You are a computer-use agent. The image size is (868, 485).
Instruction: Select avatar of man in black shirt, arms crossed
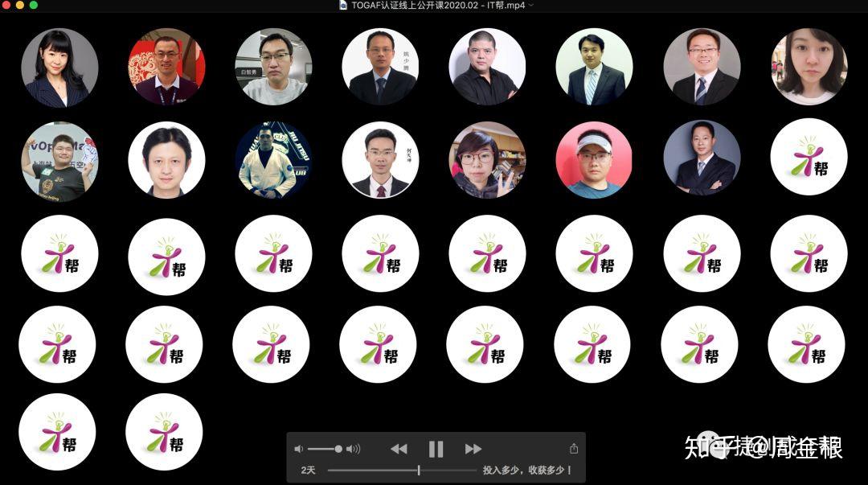point(486,67)
